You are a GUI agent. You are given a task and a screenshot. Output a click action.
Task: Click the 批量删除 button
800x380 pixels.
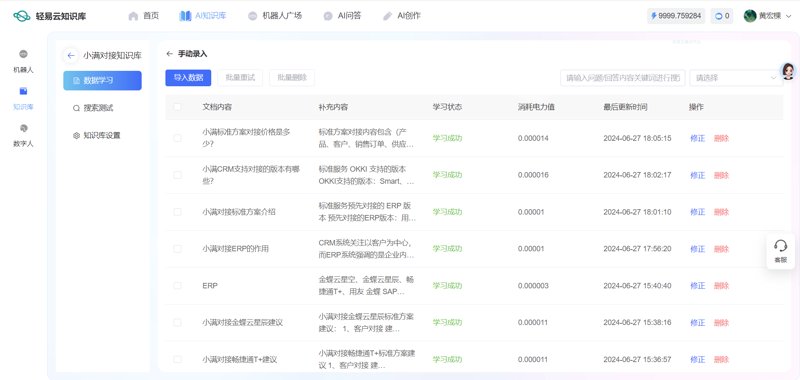(292, 78)
